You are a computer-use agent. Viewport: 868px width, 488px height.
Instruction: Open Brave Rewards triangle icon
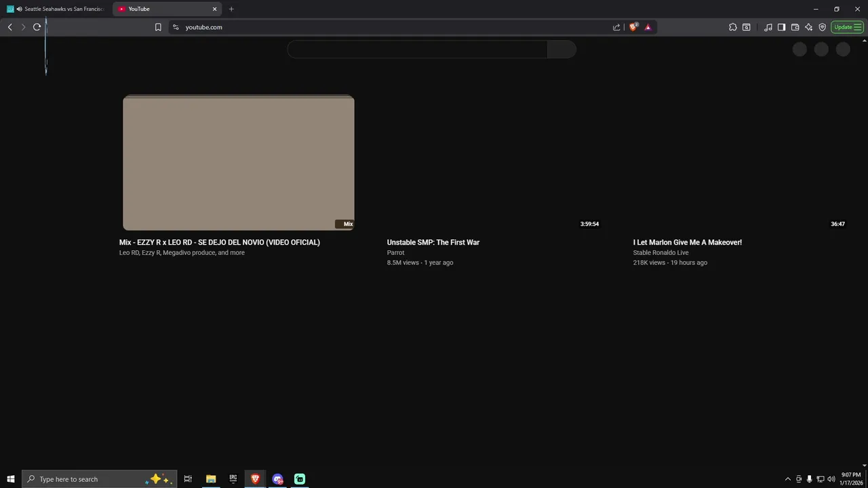tap(648, 27)
